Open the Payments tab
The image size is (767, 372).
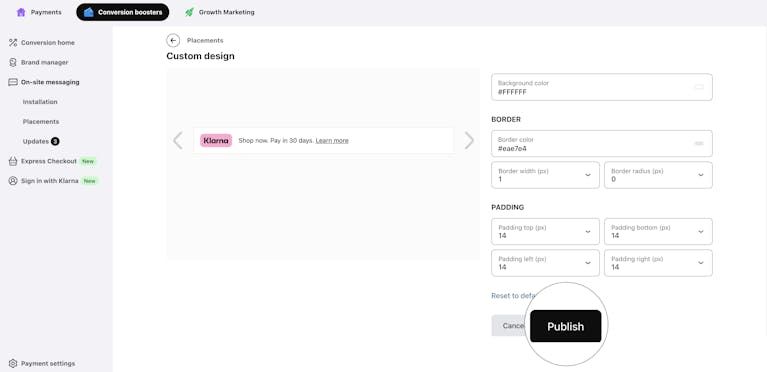tap(39, 12)
